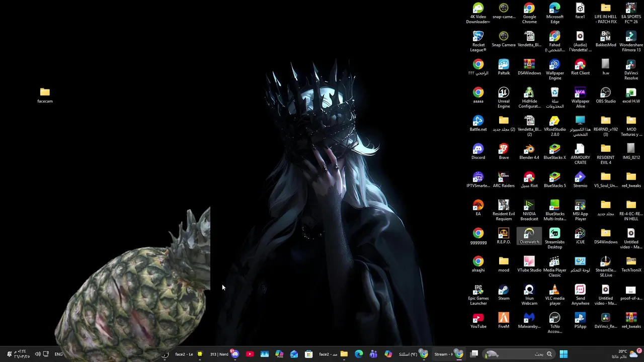Open the ARC Raiders desktop shortcut
The height and width of the screenshot is (362, 644).
(x=504, y=180)
